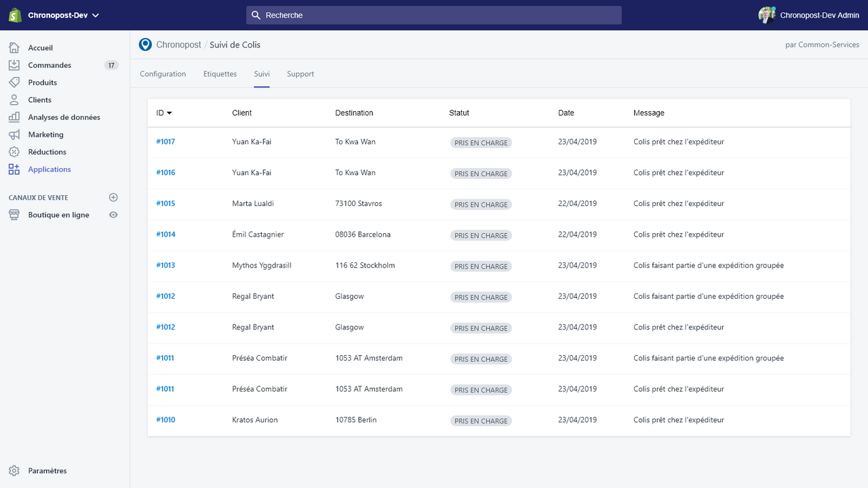The width and height of the screenshot is (868, 488).
Task: Click client name Mythos Yggdrasill
Action: pyautogui.click(x=262, y=266)
